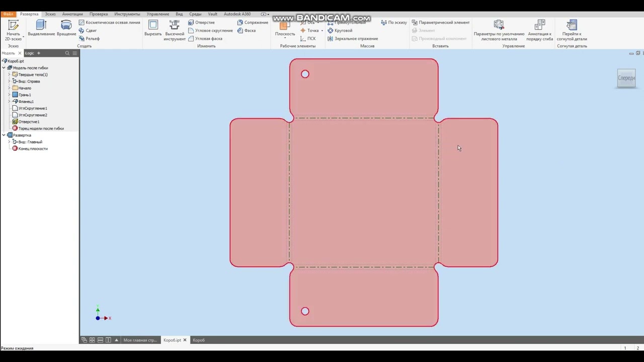Select Зеркальное отражение mirror tool
644x362 pixels.
tap(352, 38)
